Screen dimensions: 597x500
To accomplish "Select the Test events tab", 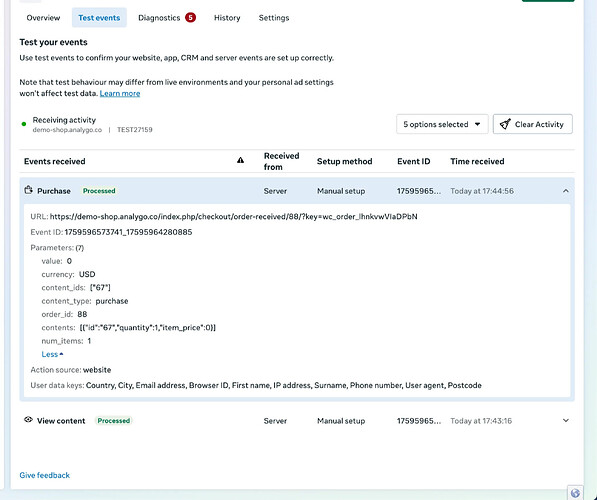I will pos(99,18).
